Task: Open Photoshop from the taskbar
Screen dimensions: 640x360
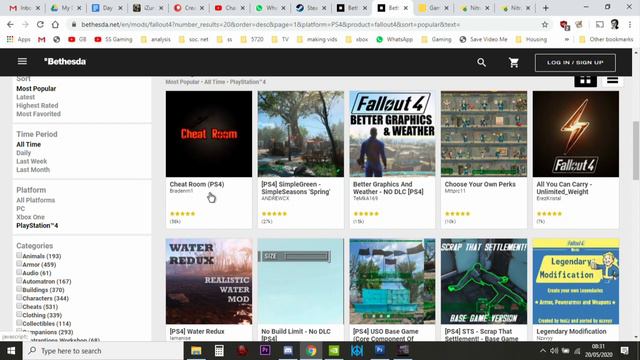Action: [380, 350]
